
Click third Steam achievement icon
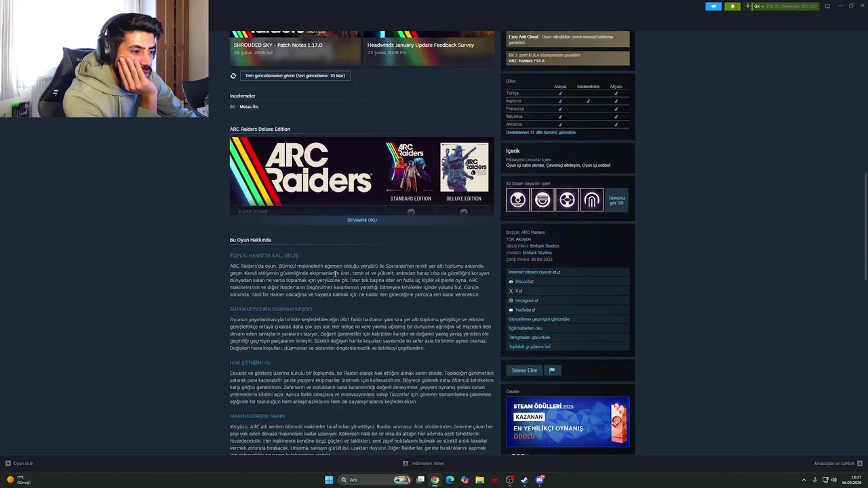pos(567,200)
